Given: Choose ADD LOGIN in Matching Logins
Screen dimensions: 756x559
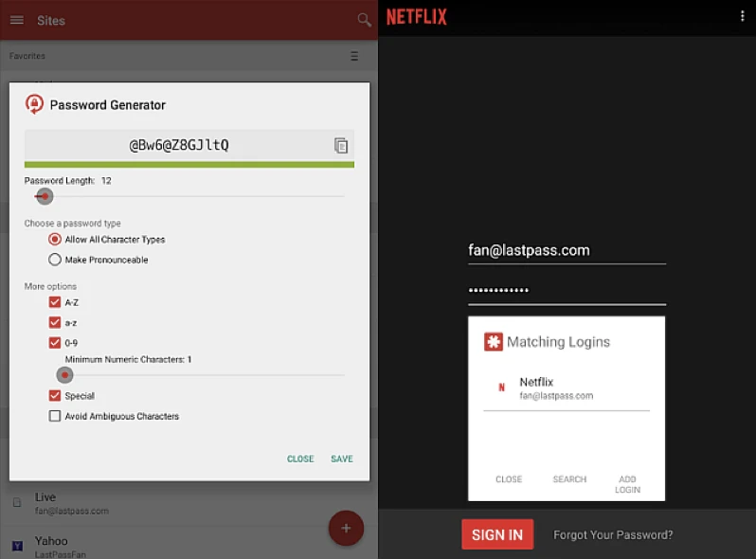Looking at the screenshot, I should [x=627, y=484].
